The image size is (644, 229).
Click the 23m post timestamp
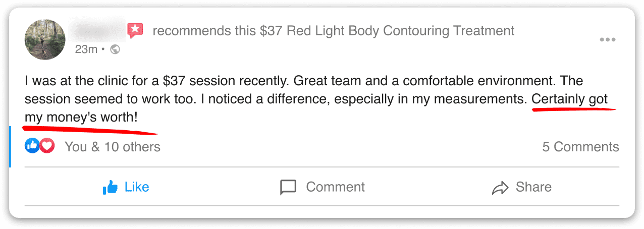[x=86, y=49]
